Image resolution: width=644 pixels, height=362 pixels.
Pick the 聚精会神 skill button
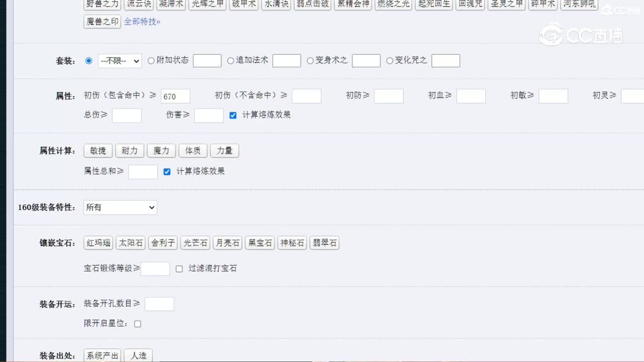click(353, 5)
